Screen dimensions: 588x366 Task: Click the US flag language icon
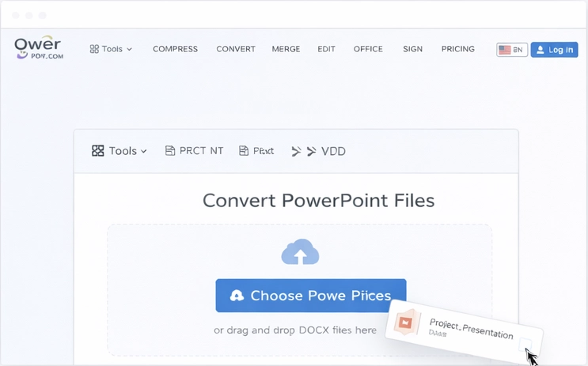point(505,50)
